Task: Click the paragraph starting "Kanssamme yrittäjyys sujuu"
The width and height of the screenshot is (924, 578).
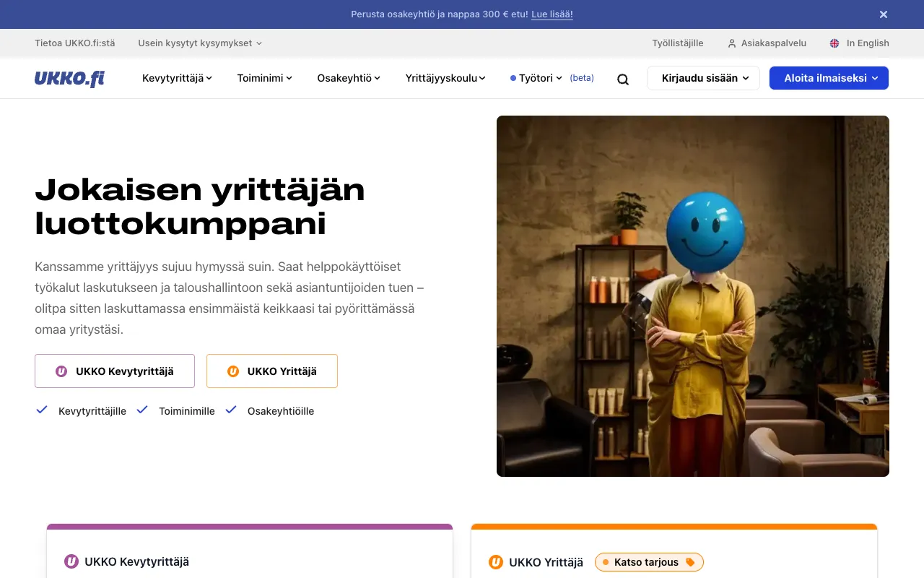Action: [x=230, y=298]
